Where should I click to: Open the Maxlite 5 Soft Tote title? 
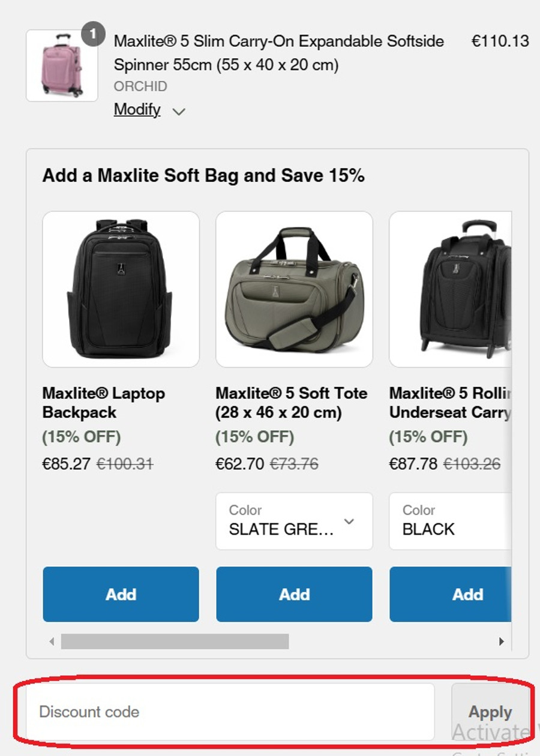click(x=292, y=403)
